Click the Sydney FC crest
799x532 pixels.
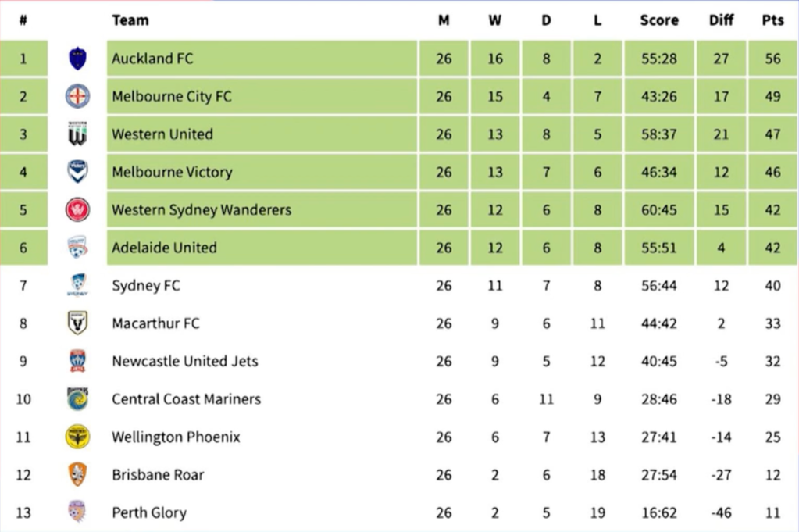(77, 285)
